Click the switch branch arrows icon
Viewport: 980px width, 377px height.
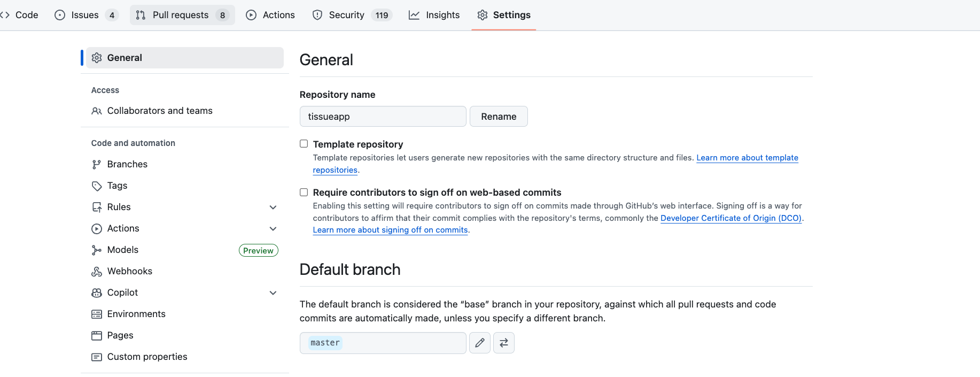pos(504,343)
